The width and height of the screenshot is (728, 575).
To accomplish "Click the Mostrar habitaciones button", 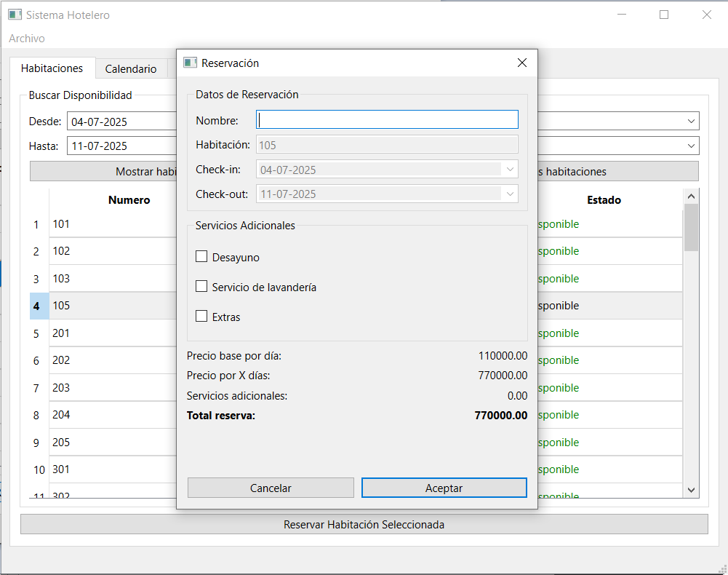I will 103,172.
